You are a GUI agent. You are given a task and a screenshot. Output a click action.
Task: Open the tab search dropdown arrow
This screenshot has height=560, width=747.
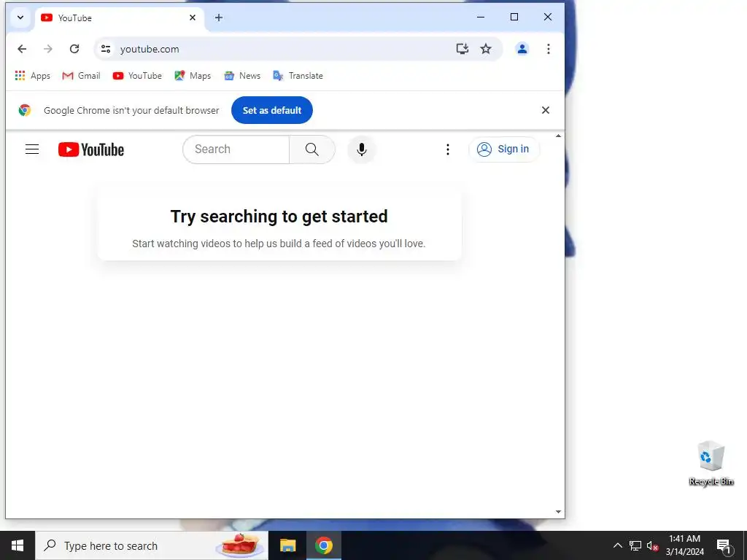20,17
